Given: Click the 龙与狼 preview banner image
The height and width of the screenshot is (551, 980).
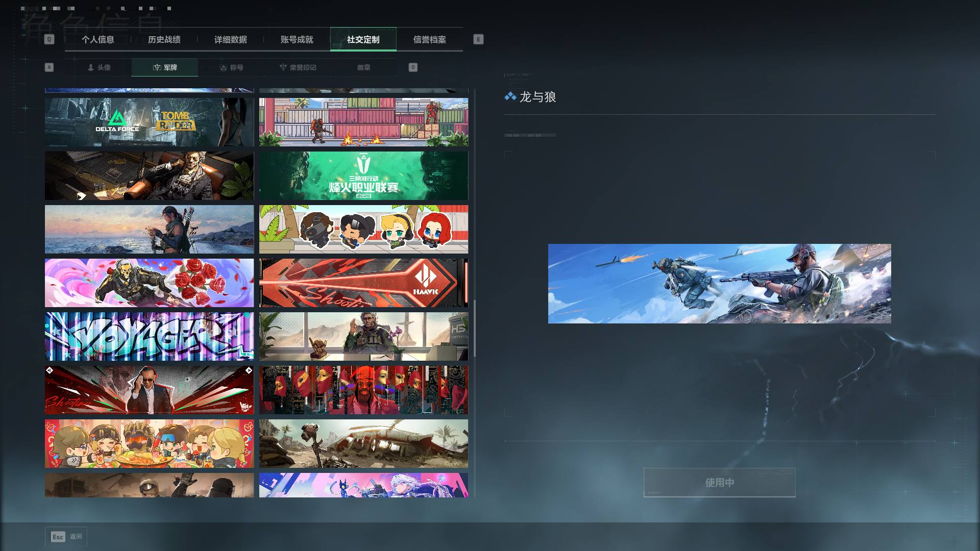Looking at the screenshot, I should click(720, 284).
